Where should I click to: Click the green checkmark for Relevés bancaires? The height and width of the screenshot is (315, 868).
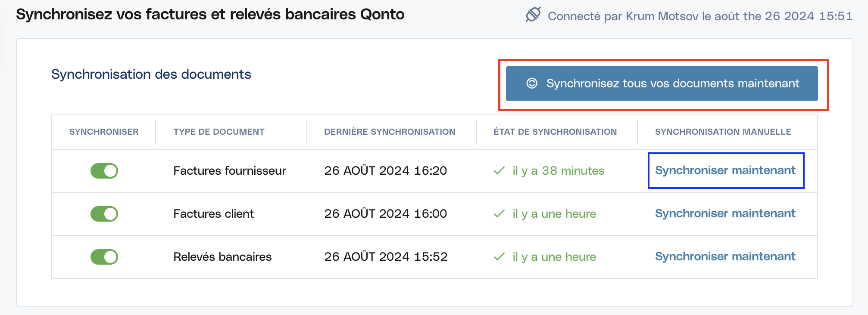coord(499,257)
